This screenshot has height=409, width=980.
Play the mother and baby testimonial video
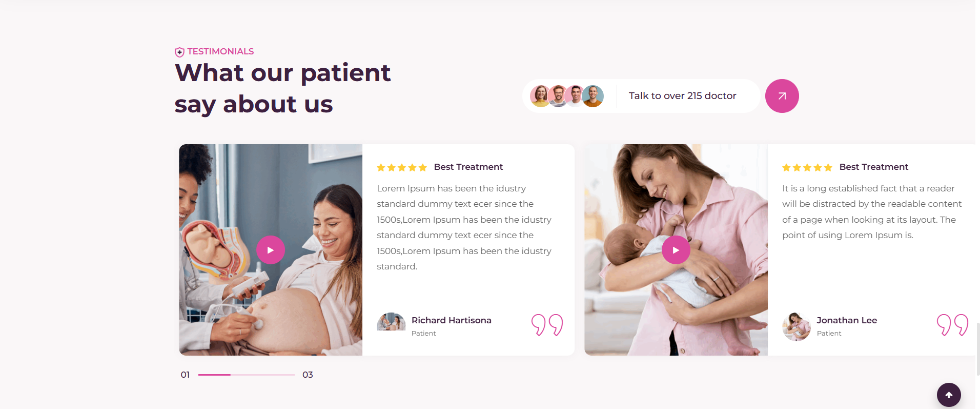pos(676,250)
